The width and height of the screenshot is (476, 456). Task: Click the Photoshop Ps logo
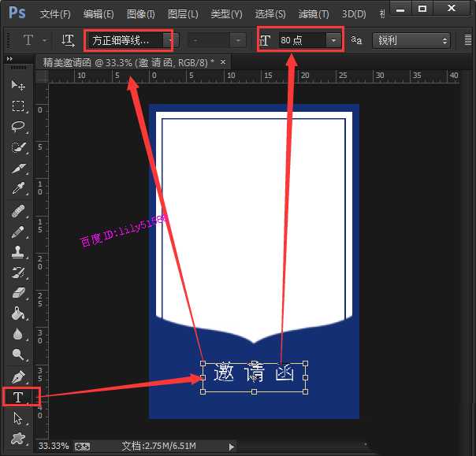click(x=17, y=13)
